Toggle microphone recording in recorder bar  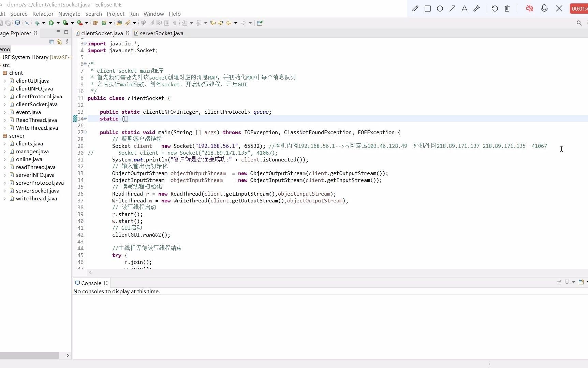[x=544, y=9]
